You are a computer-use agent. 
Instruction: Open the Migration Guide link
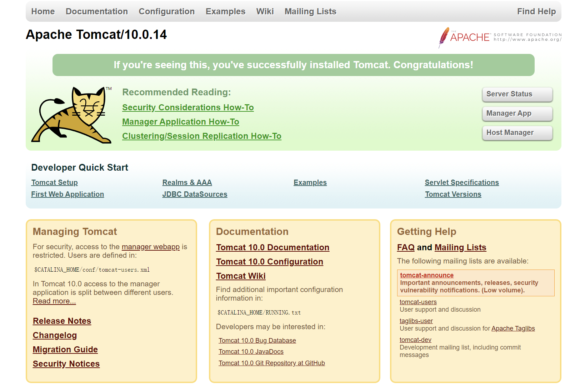[65, 350]
